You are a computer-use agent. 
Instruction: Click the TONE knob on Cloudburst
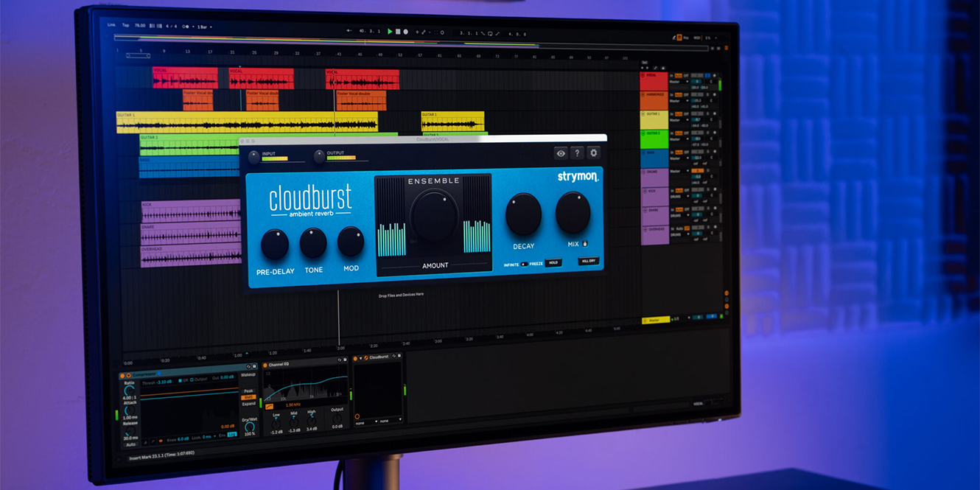pyautogui.click(x=313, y=242)
